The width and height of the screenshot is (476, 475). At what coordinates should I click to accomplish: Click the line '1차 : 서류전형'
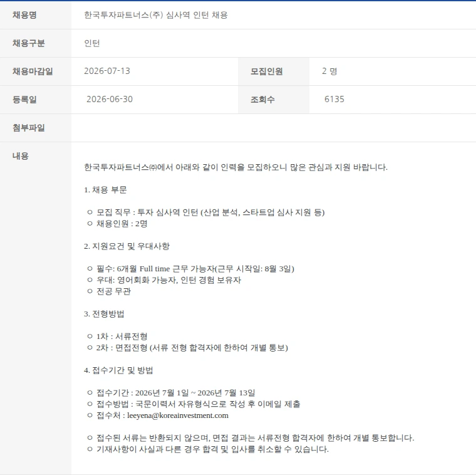click(122, 337)
